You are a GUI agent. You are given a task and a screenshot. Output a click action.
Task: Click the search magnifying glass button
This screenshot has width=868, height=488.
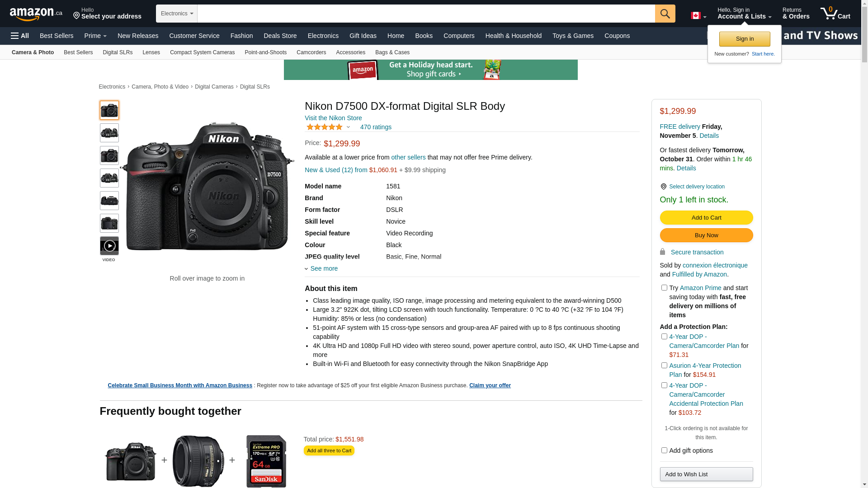tap(665, 14)
